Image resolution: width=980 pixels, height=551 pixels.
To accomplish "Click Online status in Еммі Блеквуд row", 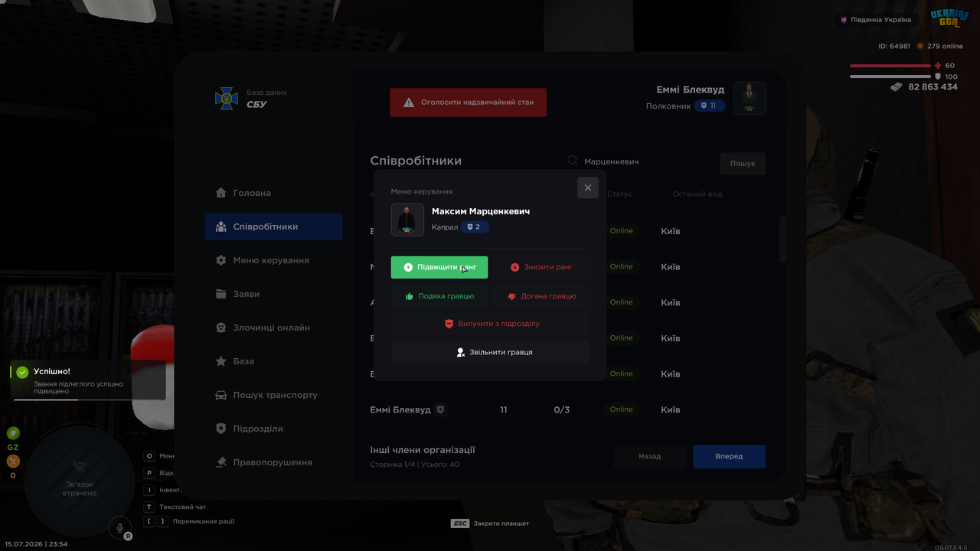I will pyautogui.click(x=622, y=409).
